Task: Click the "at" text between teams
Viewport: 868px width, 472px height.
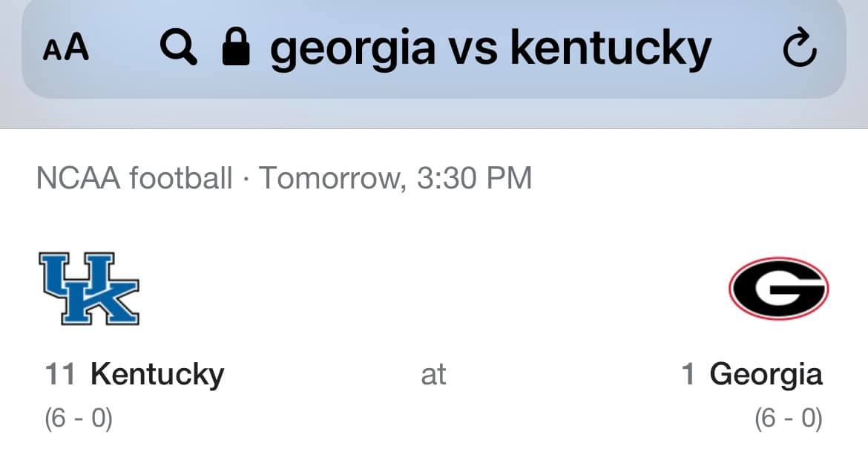Action: tap(433, 375)
